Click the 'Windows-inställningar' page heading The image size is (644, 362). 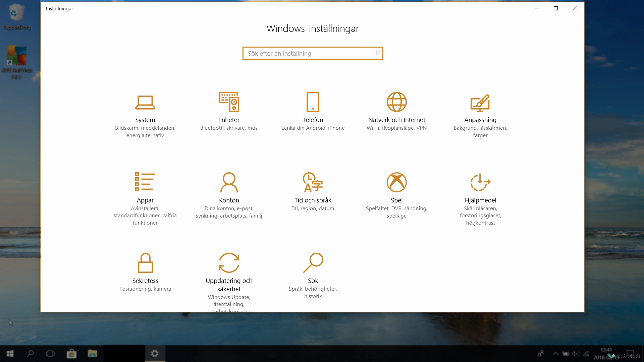point(313,28)
